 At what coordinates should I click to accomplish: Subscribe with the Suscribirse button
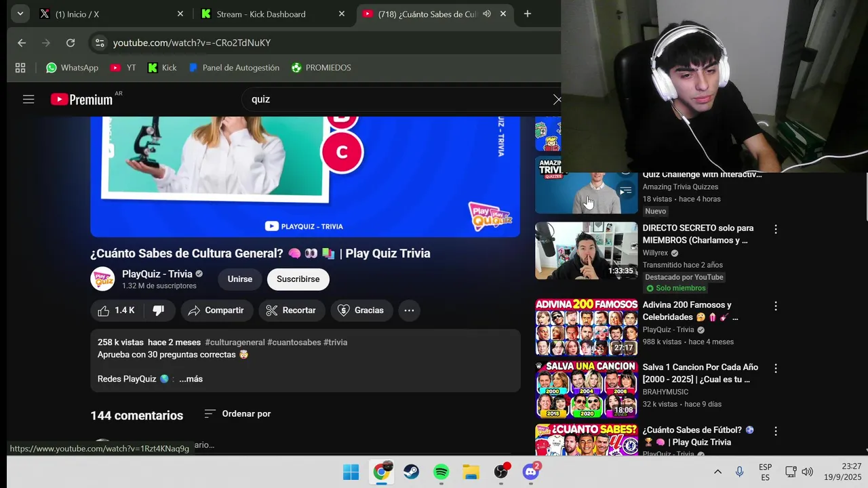point(298,279)
